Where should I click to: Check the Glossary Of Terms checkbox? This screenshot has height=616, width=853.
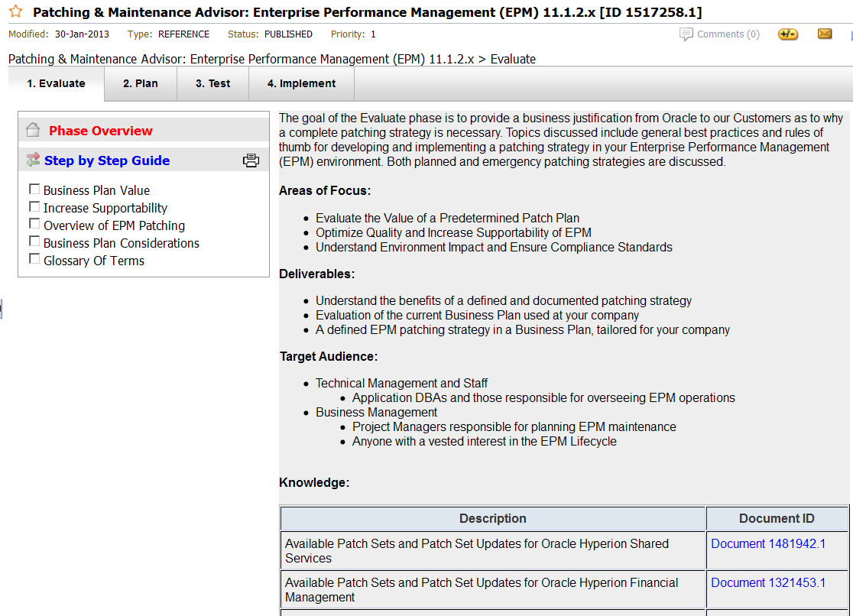coord(34,258)
